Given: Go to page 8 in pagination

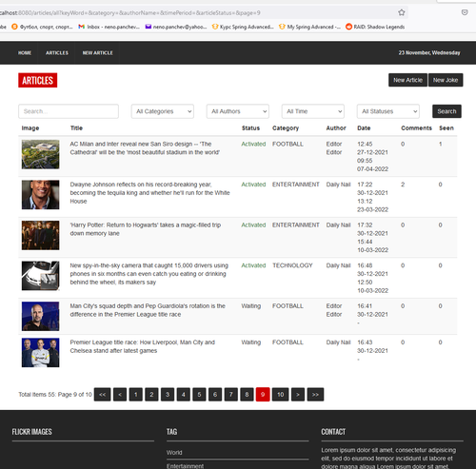Looking at the screenshot, I should tap(247, 395).
